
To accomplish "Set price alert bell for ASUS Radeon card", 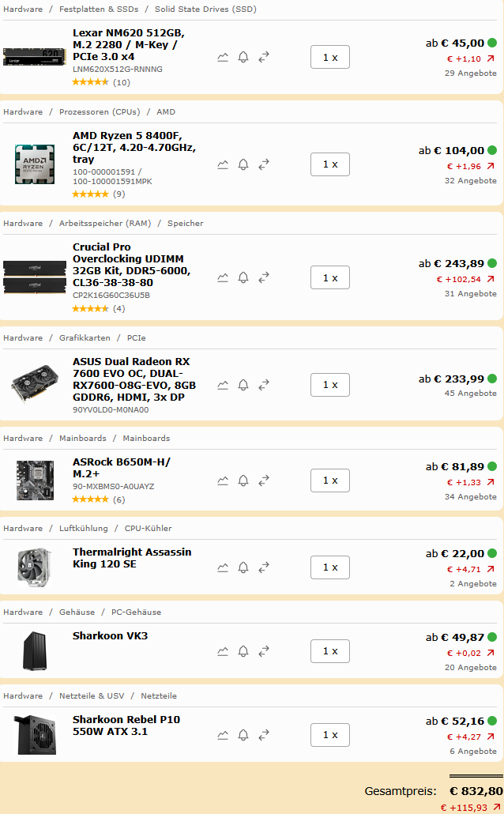I will tap(243, 385).
